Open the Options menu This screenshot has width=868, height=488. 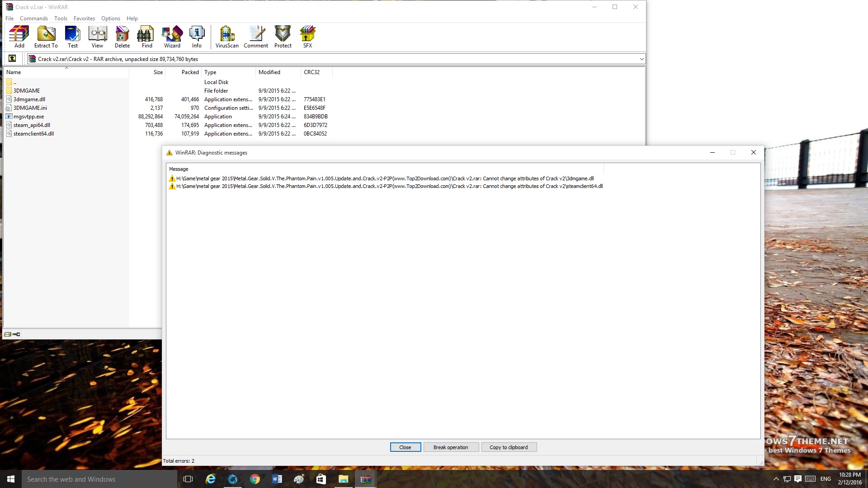click(x=110, y=19)
